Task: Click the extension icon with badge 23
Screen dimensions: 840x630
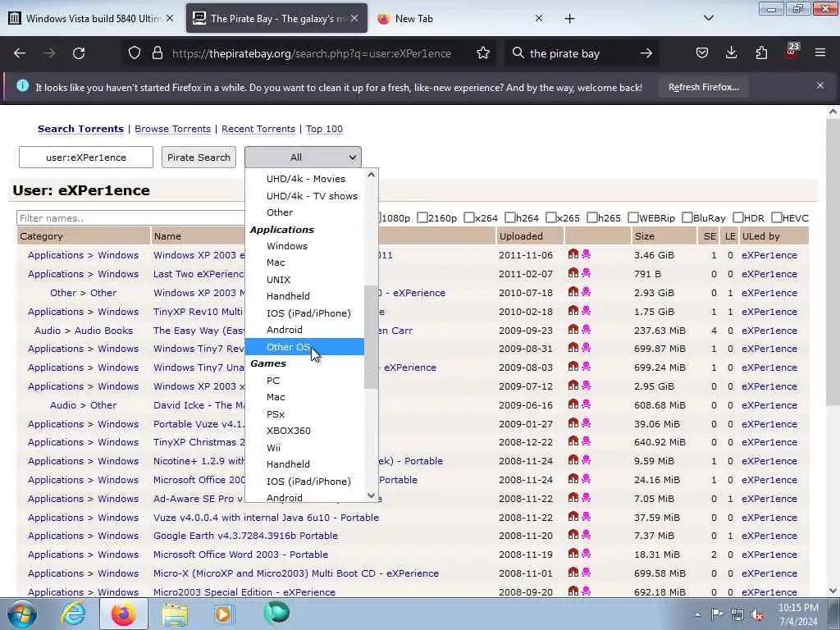Action: (792, 52)
